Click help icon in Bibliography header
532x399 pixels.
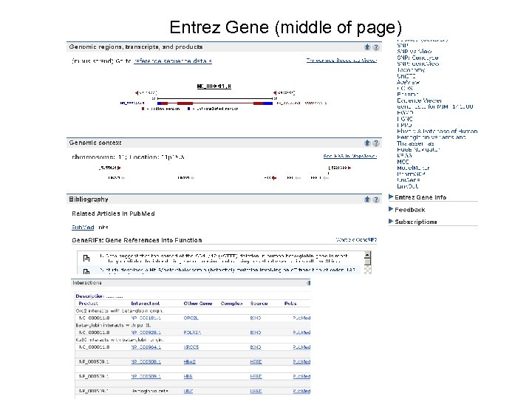pyautogui.click(x=376, y=199)
